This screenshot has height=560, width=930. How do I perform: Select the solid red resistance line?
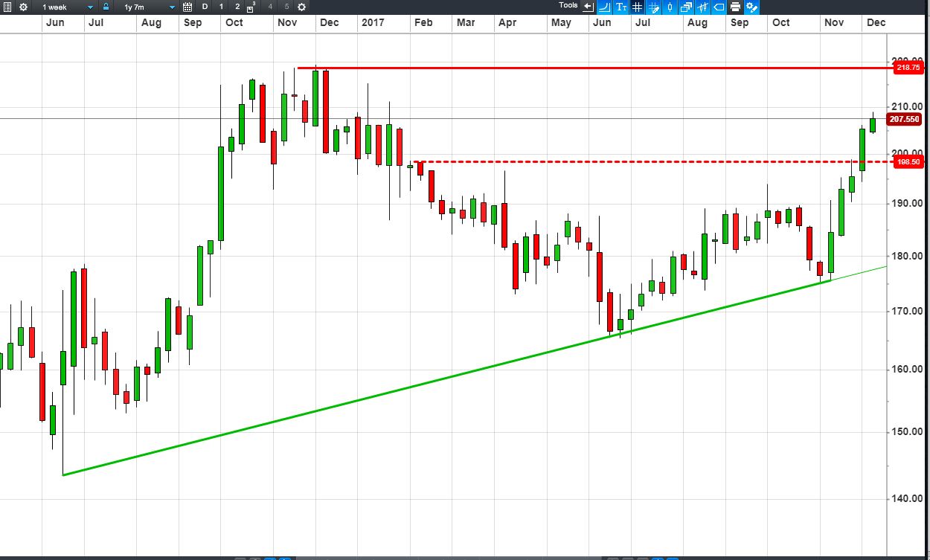coord(595,68)
